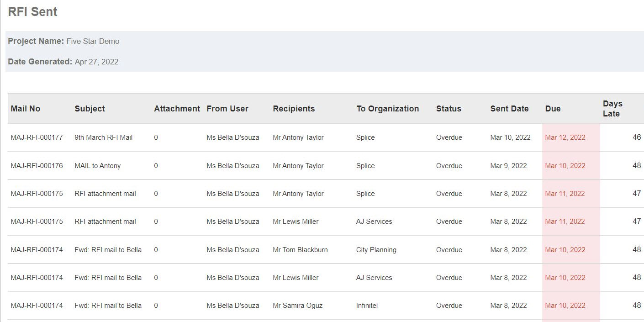Click due date Mar 12, 2022
The width and height of the screenshot is (644, 322).
pyautogui.click(x=565, y=137)
